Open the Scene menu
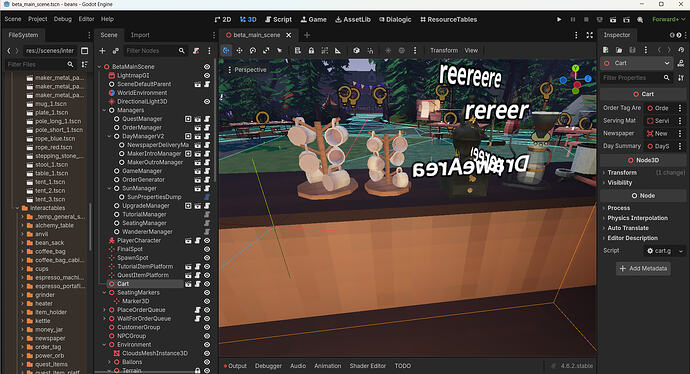690x374 pixels. [13, 19]
